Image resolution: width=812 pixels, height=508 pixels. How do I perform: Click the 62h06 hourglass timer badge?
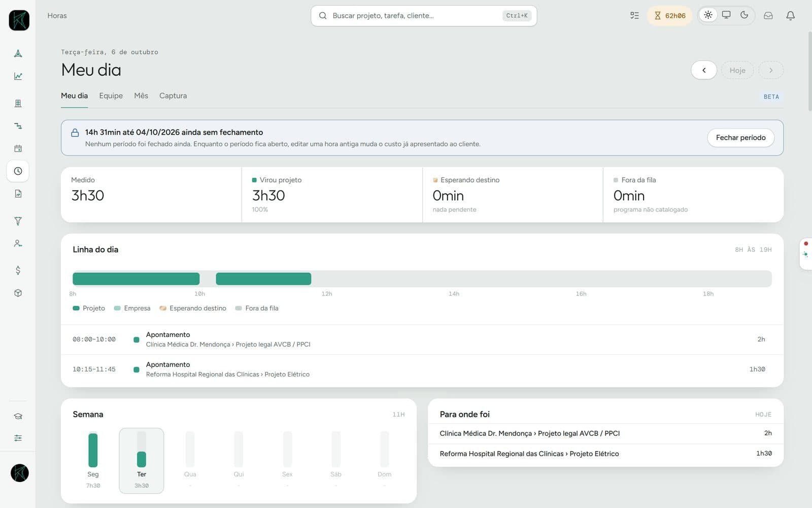click(x=669, y=16)
